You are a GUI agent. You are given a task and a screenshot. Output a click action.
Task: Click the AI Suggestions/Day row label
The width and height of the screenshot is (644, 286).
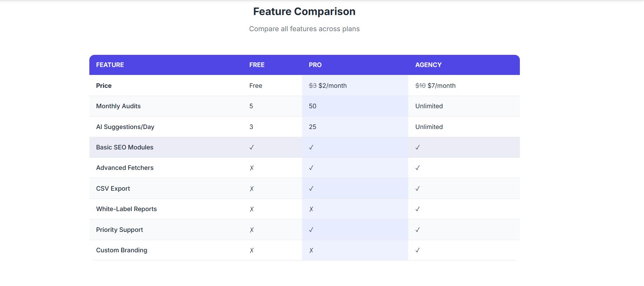point(125,127)
